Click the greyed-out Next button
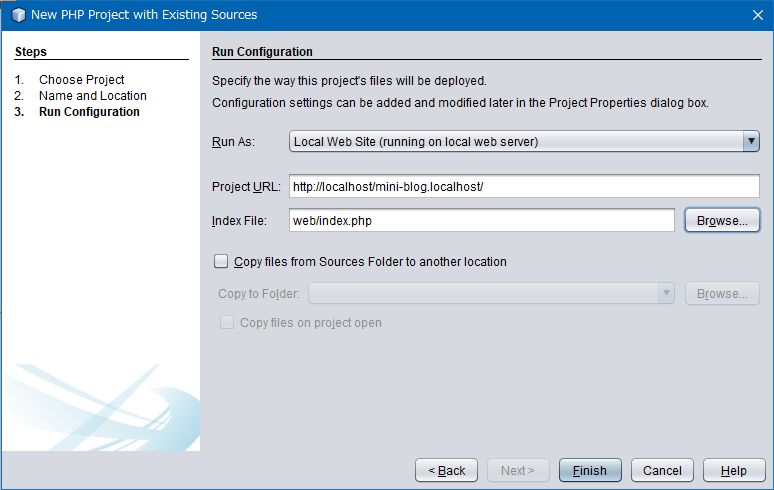This screenshot has height=490, width=774. [x=518, y=470]
